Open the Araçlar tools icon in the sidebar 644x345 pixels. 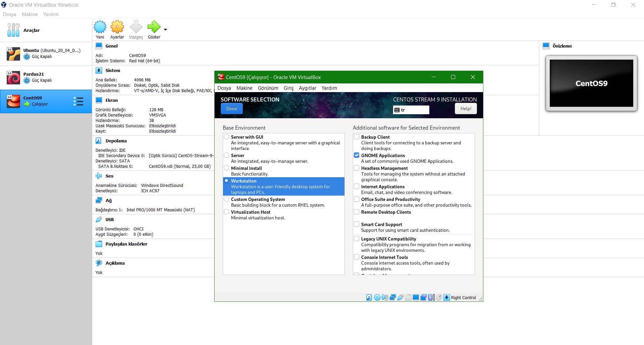pyautogui.click(x=13, y=30)
